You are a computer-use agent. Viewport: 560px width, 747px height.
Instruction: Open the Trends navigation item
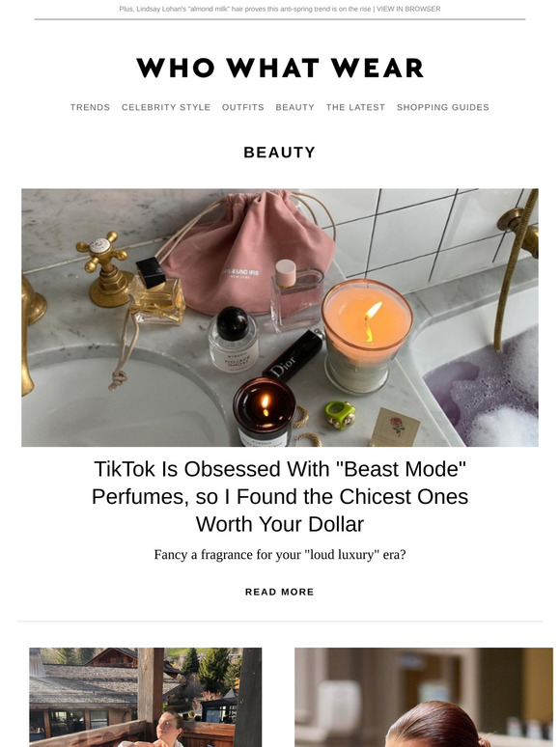pos(90,107)
